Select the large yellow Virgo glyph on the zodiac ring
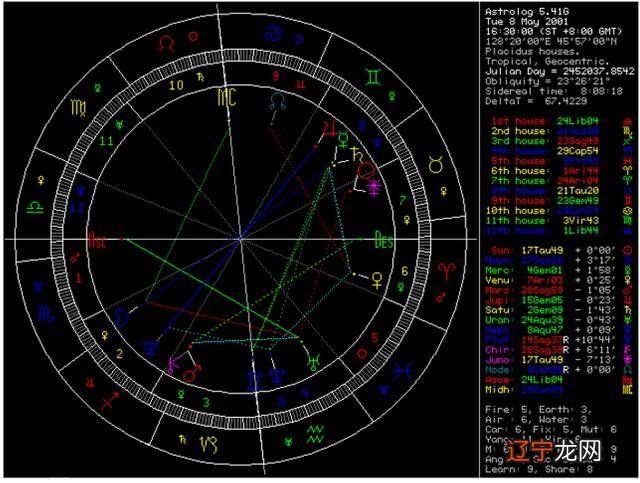 (x=78, y=107)
